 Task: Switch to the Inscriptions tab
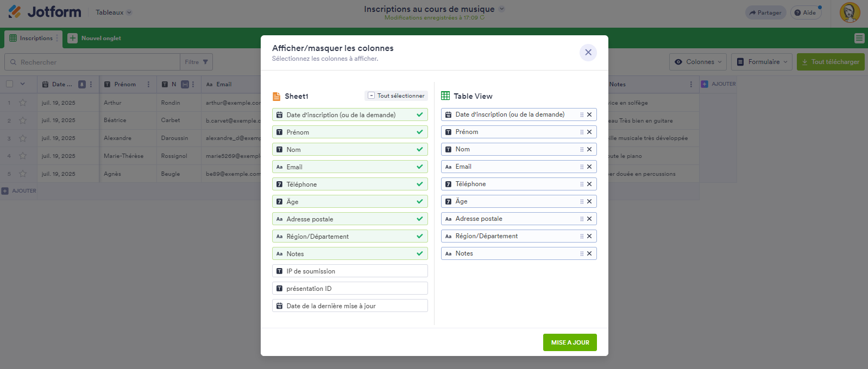32,39
